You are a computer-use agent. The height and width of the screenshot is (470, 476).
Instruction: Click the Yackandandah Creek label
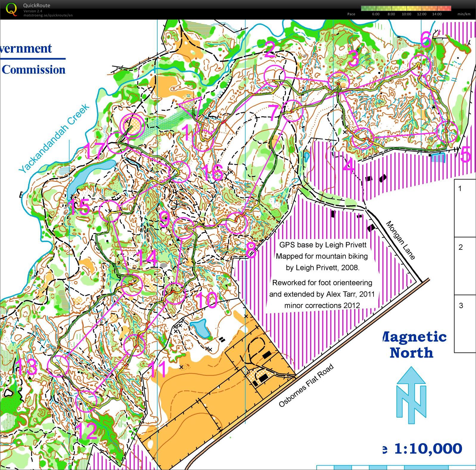click(54, 138)
